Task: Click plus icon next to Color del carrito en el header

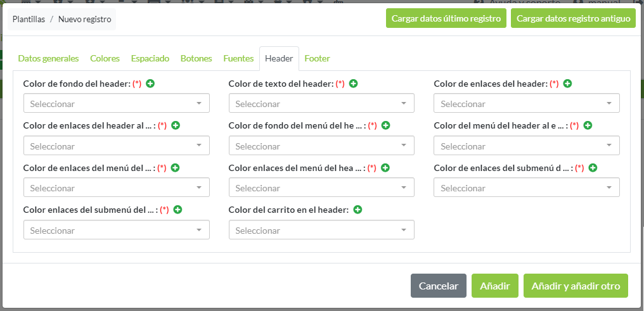Action: click(357, 210)
